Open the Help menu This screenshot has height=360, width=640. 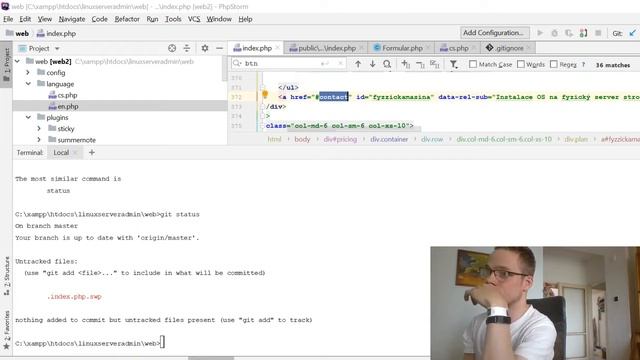pyautogui.click(x=245, y=19)
